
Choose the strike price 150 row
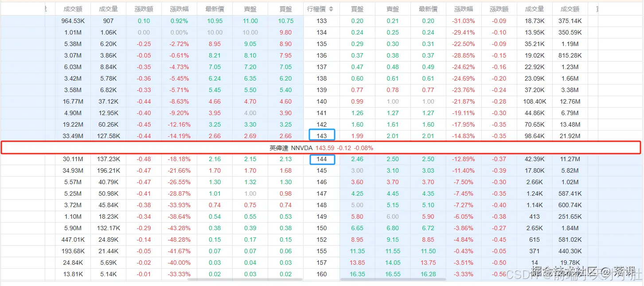pos(322,228)
